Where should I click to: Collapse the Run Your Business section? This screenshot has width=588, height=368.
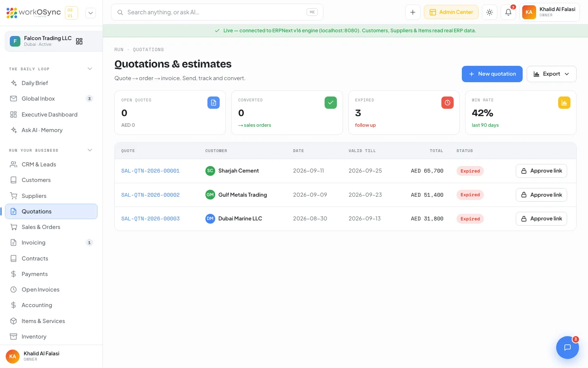(90, 150)
